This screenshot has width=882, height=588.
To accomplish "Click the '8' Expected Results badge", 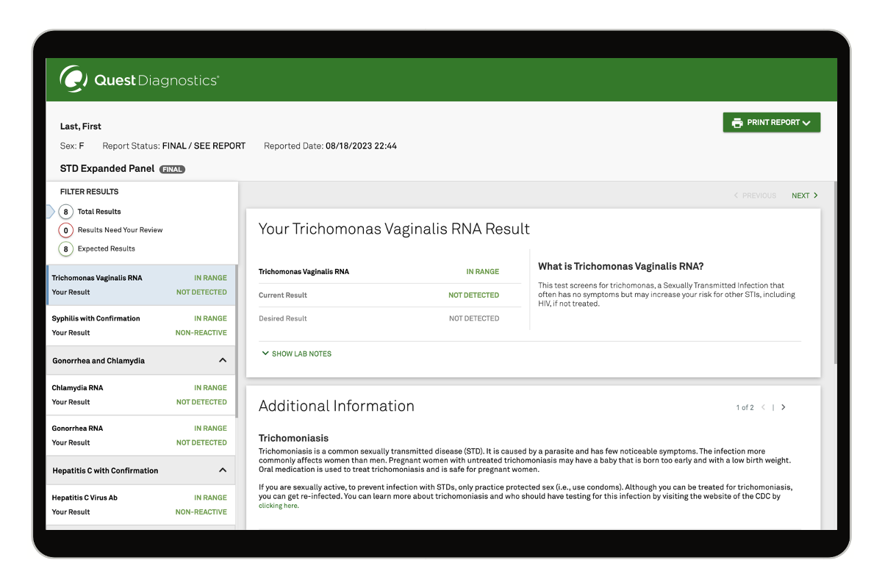I will 65,248.
